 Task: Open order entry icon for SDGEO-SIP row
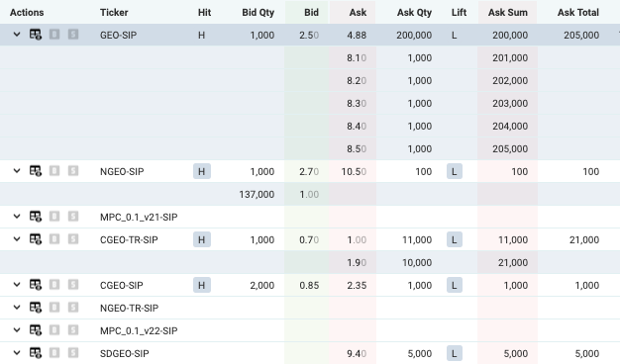pos(36,353)
